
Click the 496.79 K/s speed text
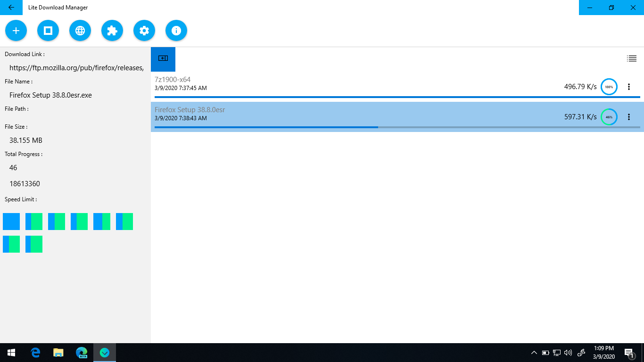coord(580,87)
